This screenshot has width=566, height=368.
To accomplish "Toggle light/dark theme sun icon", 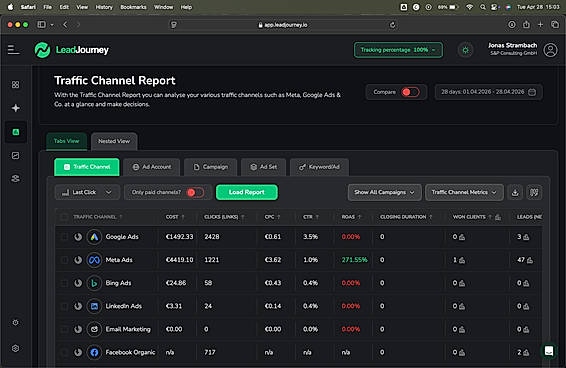I will [x=466, y=50].
